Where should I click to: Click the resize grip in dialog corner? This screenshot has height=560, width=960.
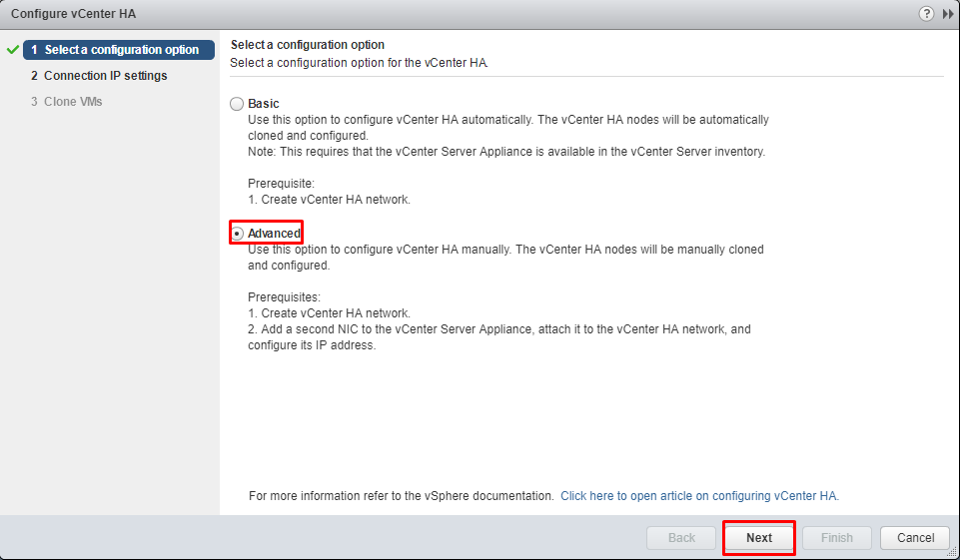[953, 553]
